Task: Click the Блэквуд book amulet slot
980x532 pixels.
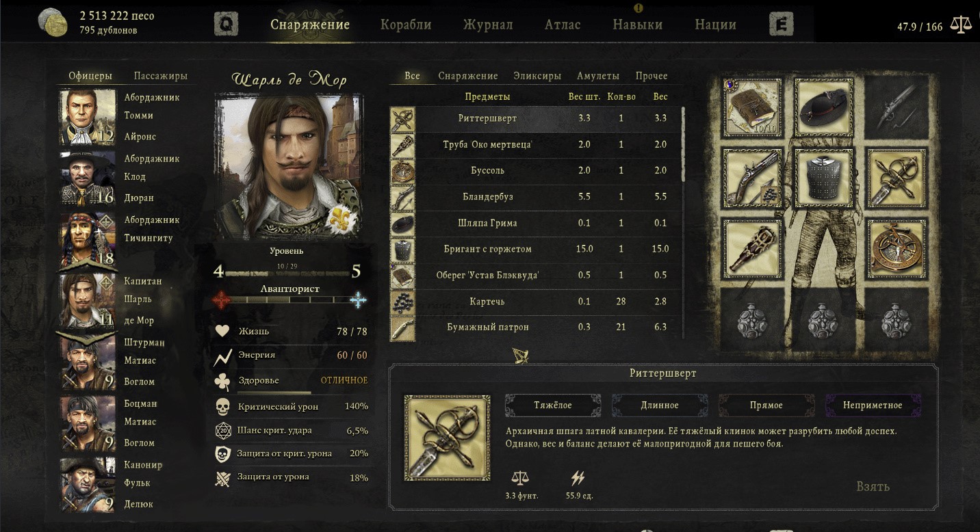Action: (x=753, y=107)
